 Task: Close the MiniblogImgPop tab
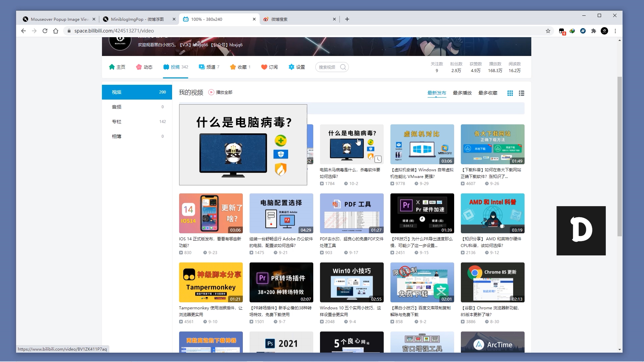(x=174, y=19)
